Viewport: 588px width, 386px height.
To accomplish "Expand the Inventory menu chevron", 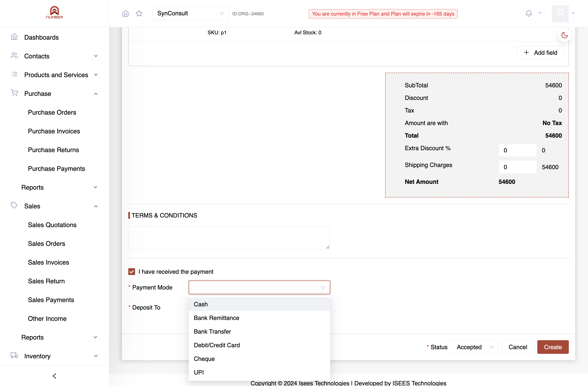I will click(x=96, y=356).
